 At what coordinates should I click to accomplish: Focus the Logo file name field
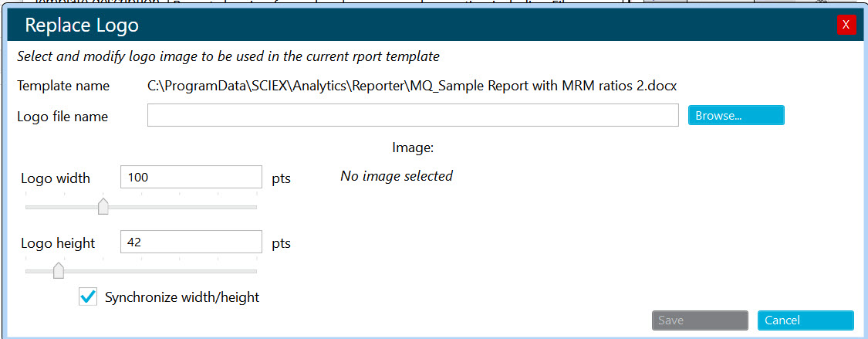click(413, 115)
